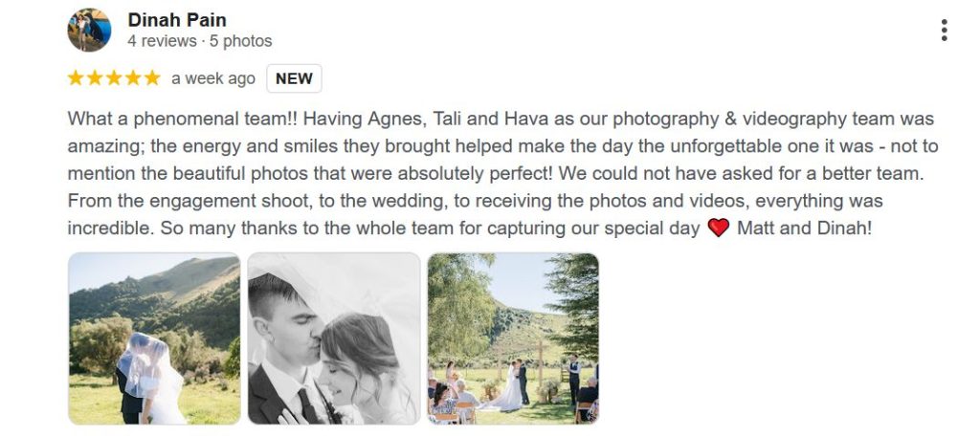Click the fourth gold rating star

coord(133,78)
